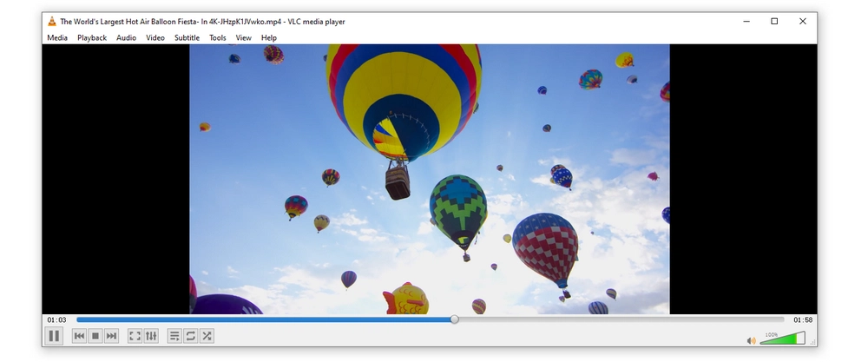Seek ahead in the unplayed timeline
Image resolution: width=868 pixels, height=362 pixels.
(620, 319)
